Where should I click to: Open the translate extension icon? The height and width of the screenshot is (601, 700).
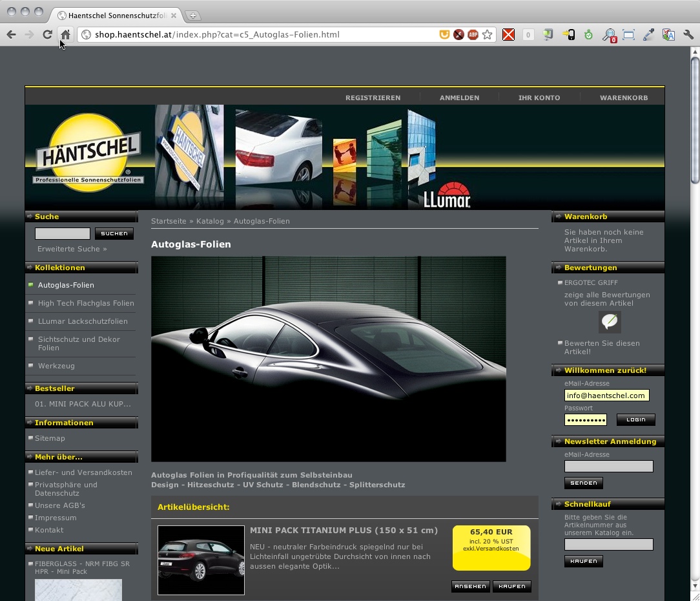tap(668, 34)
